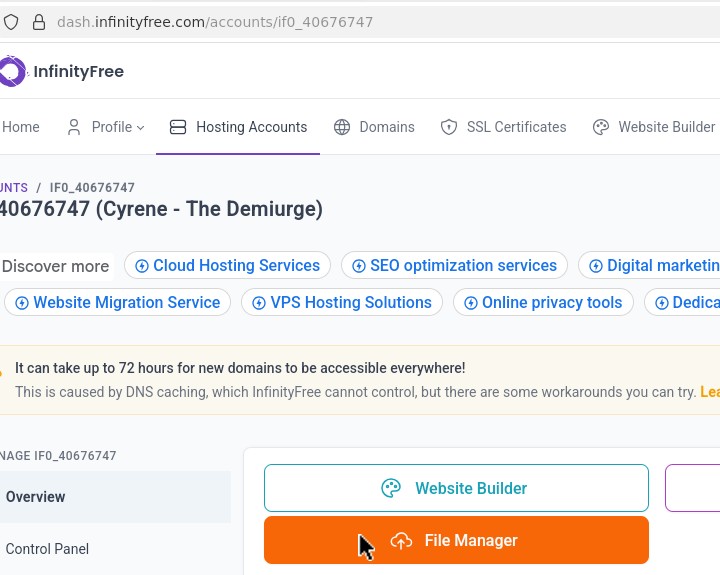Image resolution: width=720 pixels, height=575 pixels.
Task: Open the Domains navigation tab
Action: point(386,127)
